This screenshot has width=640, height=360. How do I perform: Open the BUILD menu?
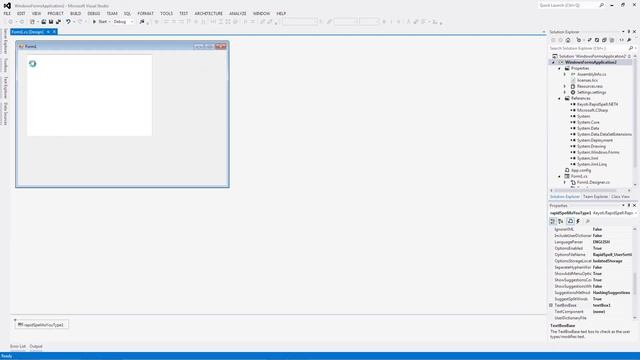click(x=76, y=13)
